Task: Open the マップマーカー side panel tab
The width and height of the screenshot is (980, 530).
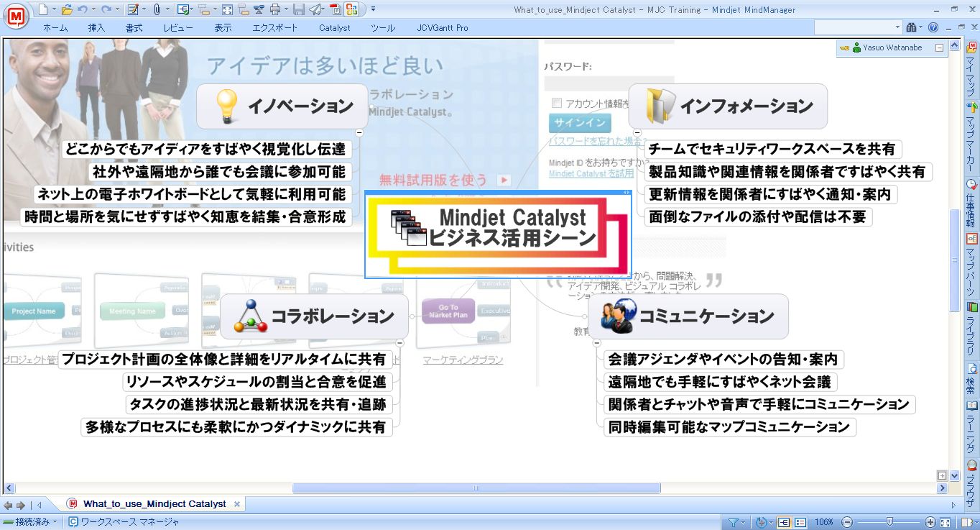Action: [x=971, y=136]
